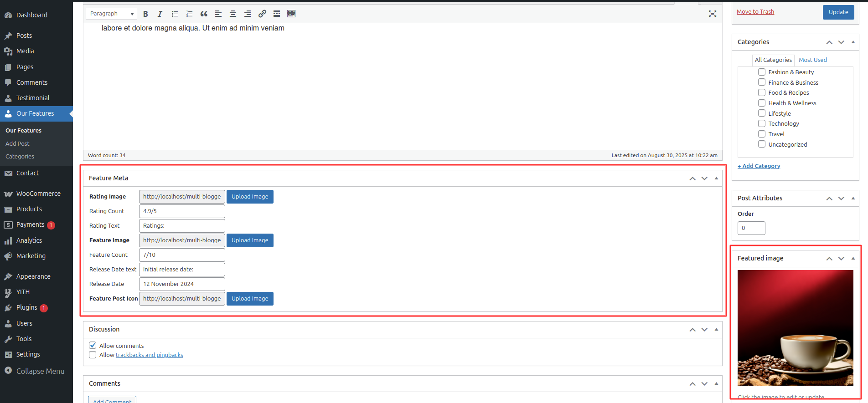Click the Rating Count field
This screenshot has height=403, width=868.
pyautogui.click(x=182, y=211)
